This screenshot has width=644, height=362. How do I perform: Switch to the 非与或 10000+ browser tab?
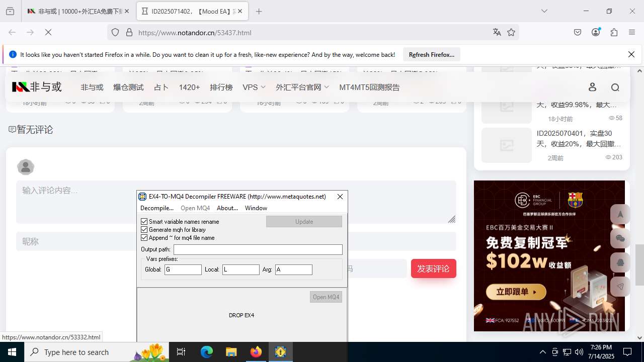pos(78,11)
